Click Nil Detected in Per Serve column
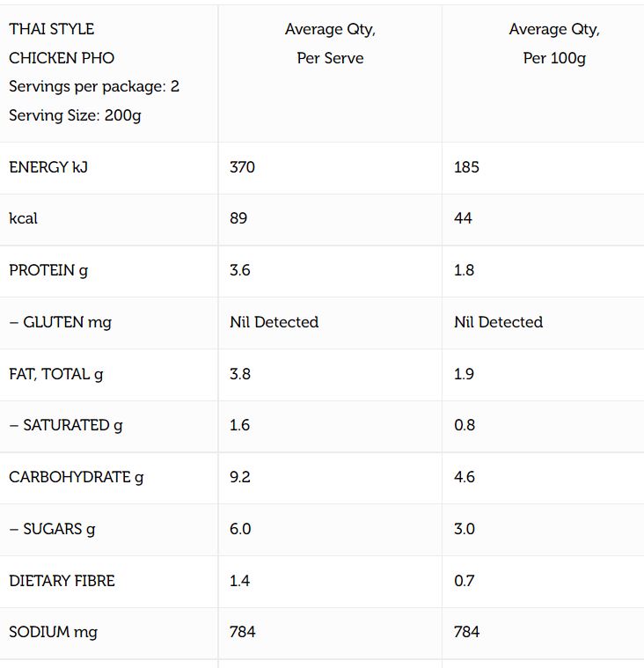 click(x=274, y=322)
